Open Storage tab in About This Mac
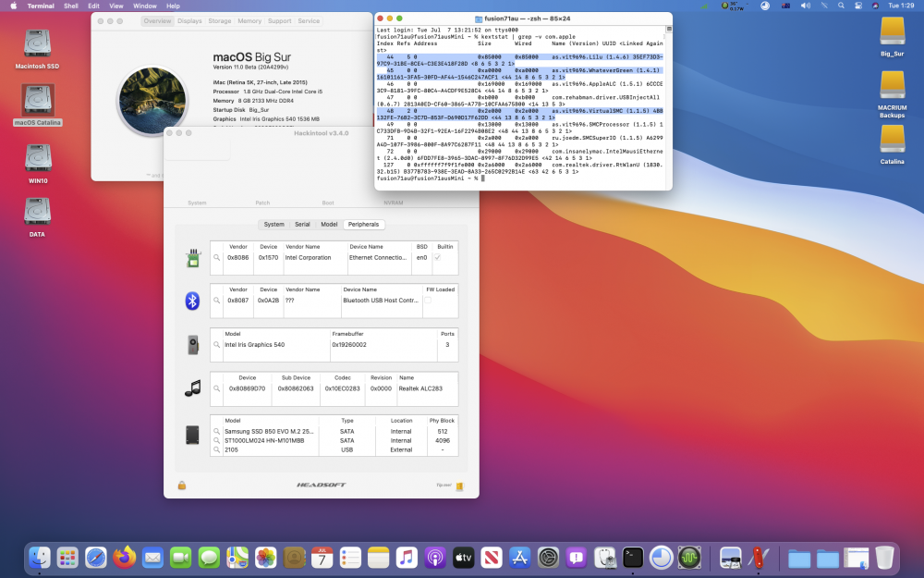This screenshot has height=578, width=924. tap(220, 20)
